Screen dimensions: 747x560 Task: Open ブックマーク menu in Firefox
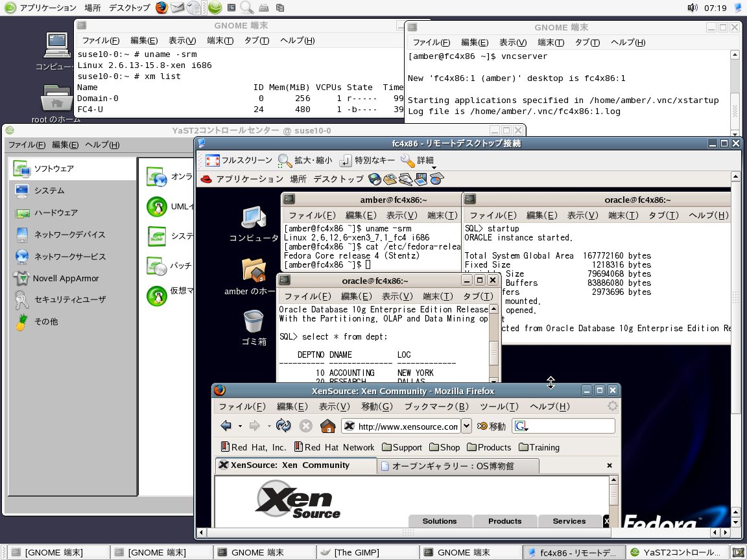pyautogui.click(x=436, y=406)
